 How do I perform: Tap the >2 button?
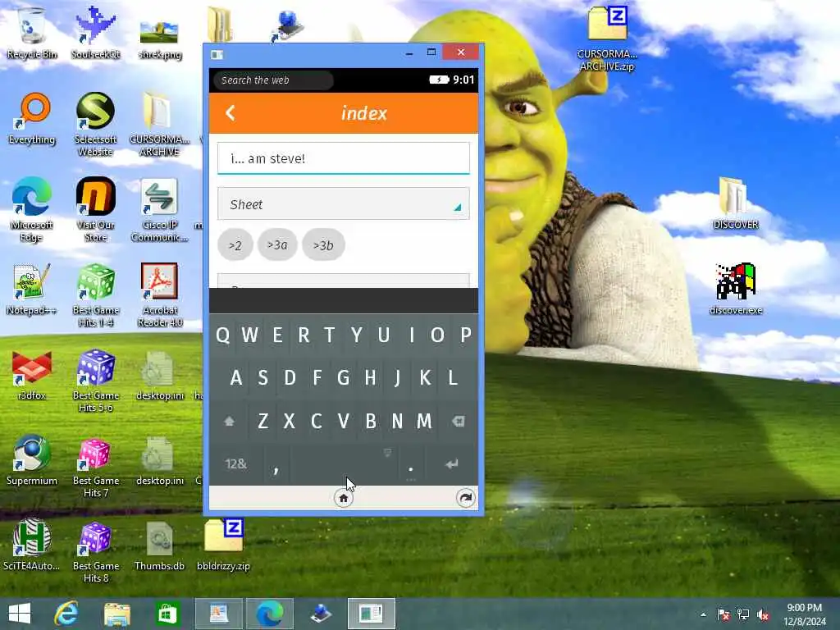[x=235, y=244]
